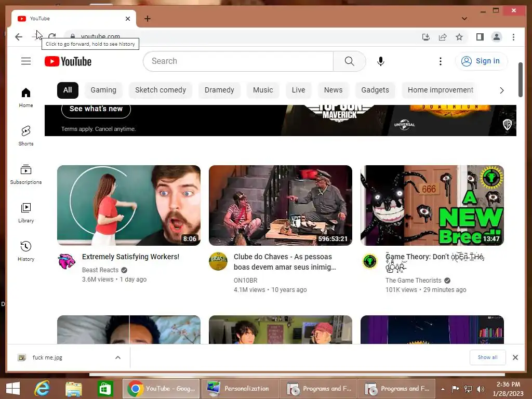
Task: Select the Music chip
Action: click(x=263, y=90)
